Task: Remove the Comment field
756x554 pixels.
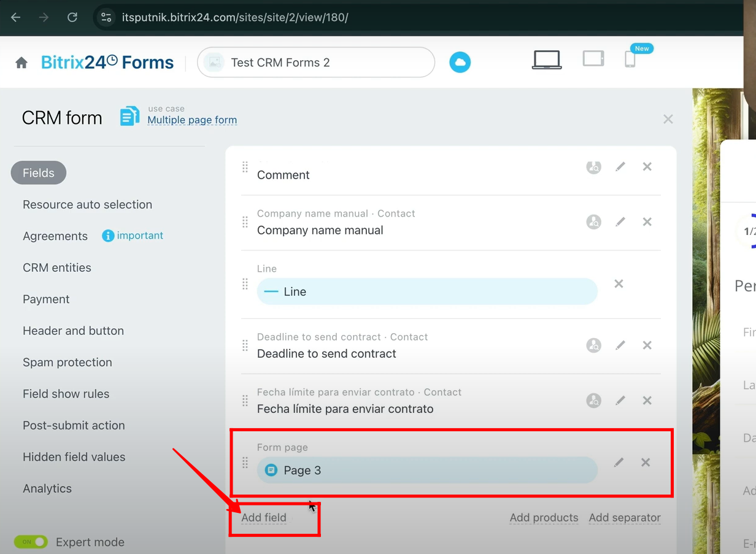Action: (647, 166)
